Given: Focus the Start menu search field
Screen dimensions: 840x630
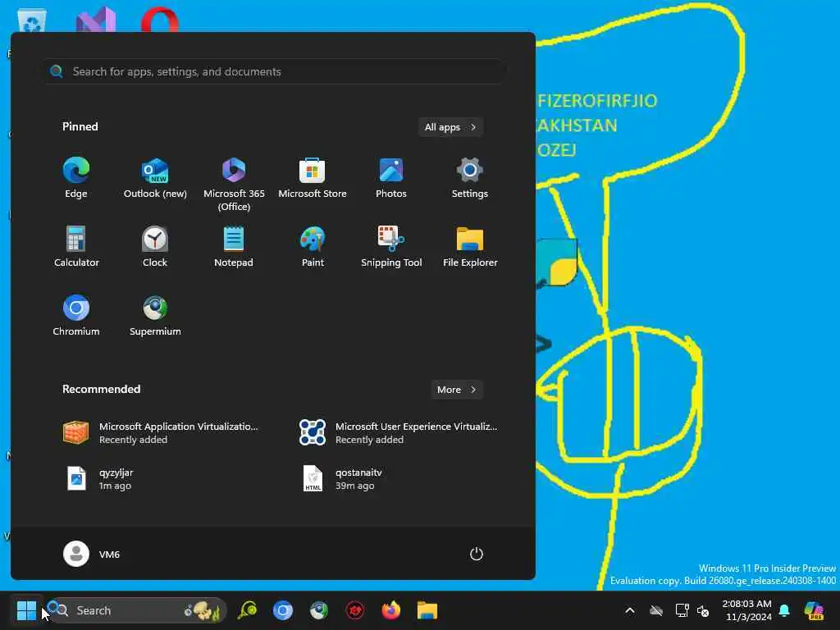Looking at the screenshot, I should pyautogui.click(x=273, y=71).
